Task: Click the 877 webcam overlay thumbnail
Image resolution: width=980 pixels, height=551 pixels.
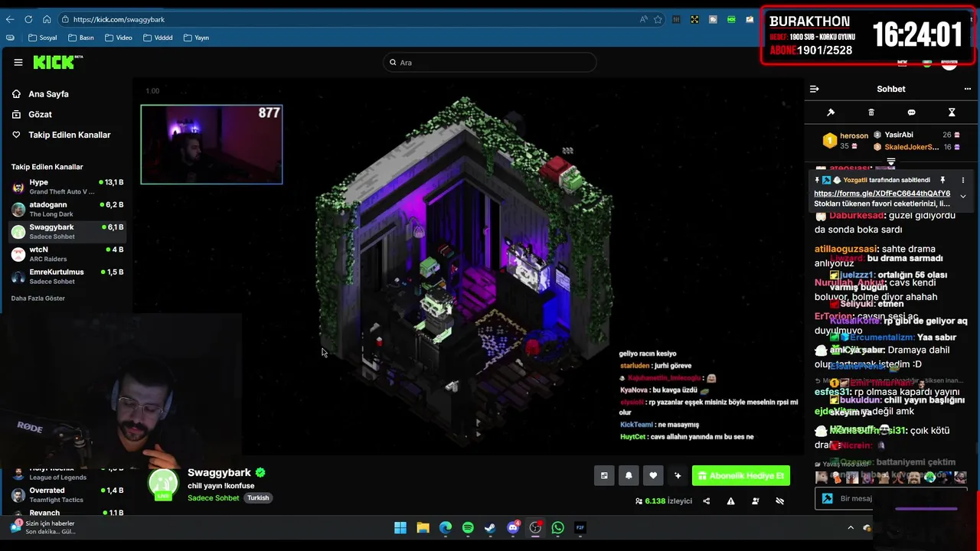Action: coord(211,145)
